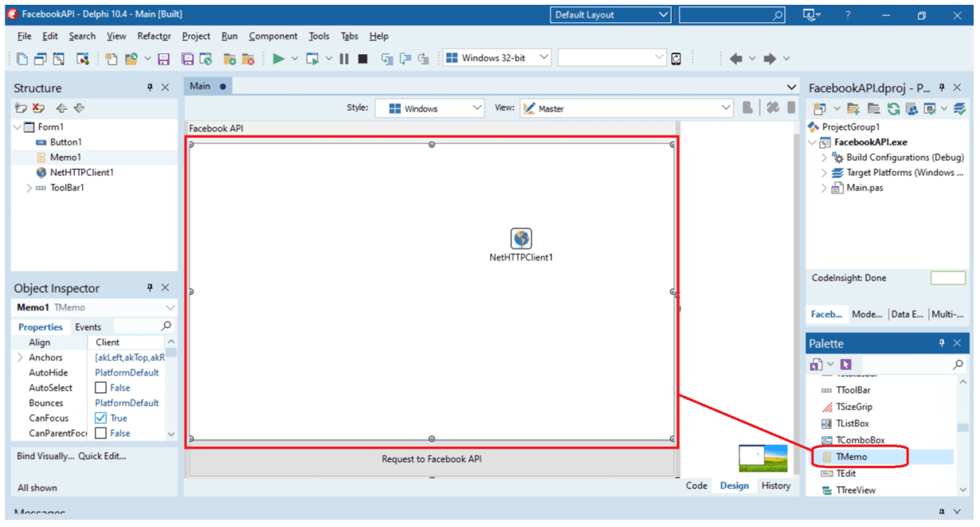Open the Tools menu
This screenshot has height=527, width=980.
319,36
